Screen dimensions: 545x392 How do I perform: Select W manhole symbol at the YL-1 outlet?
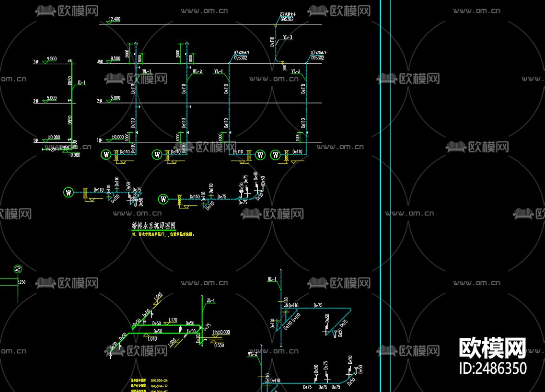(x=260, y=155)
